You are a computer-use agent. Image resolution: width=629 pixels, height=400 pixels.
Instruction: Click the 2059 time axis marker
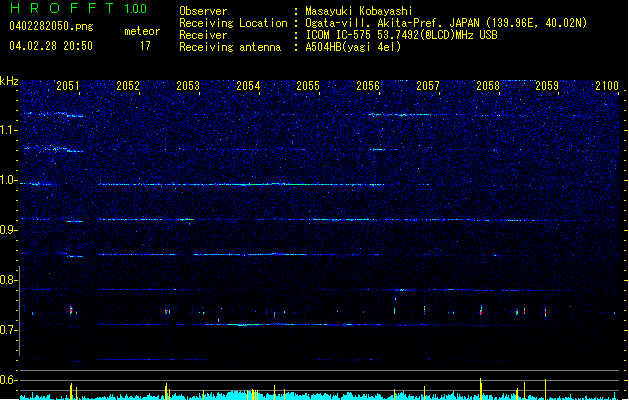tap(547, 86)
